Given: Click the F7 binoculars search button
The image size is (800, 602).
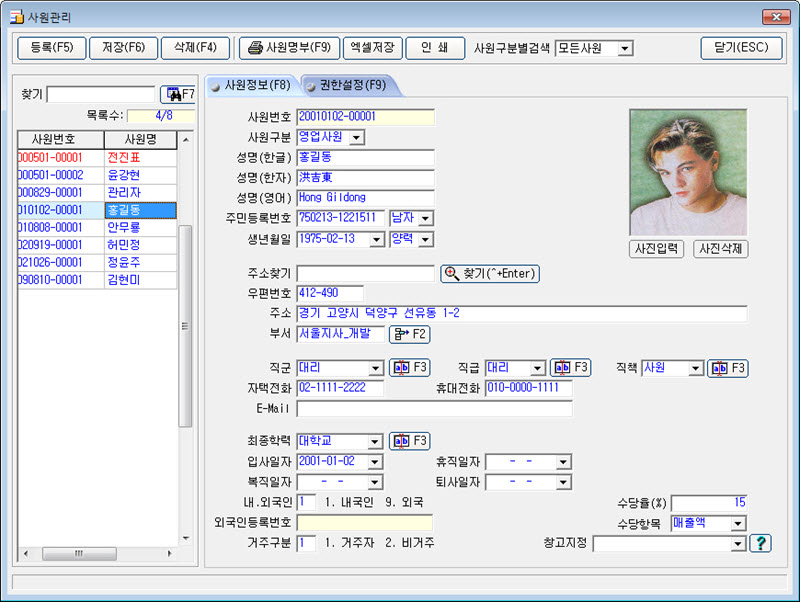Looking at the screenshot, I should pos(178,94).
